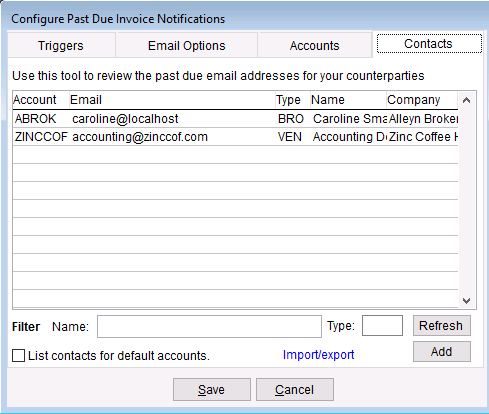
Task: Click email caroline@localhost
Action: coord(173,119)
